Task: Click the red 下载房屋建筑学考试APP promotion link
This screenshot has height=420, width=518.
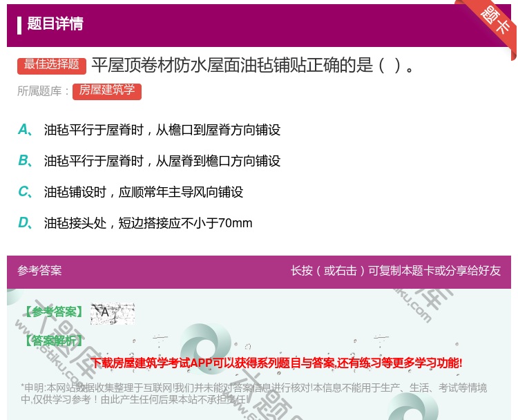Action: point(276,363)
